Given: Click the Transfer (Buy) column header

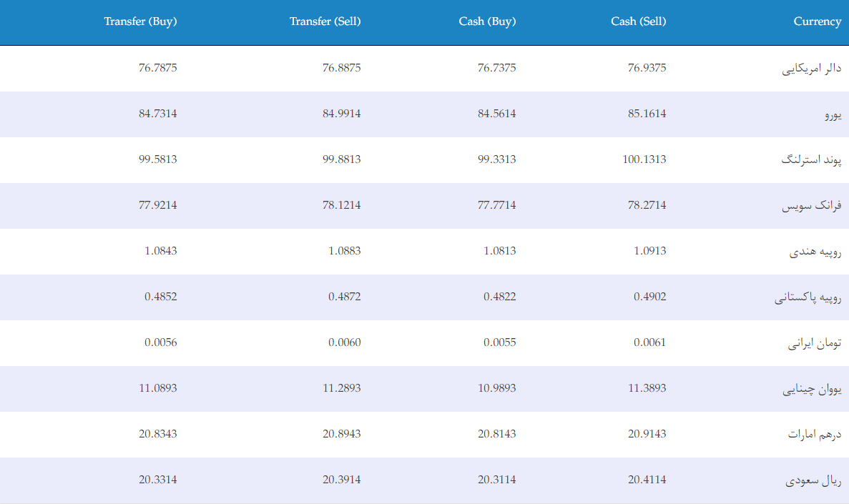Looking at the screenshot, I should (140, 21).
